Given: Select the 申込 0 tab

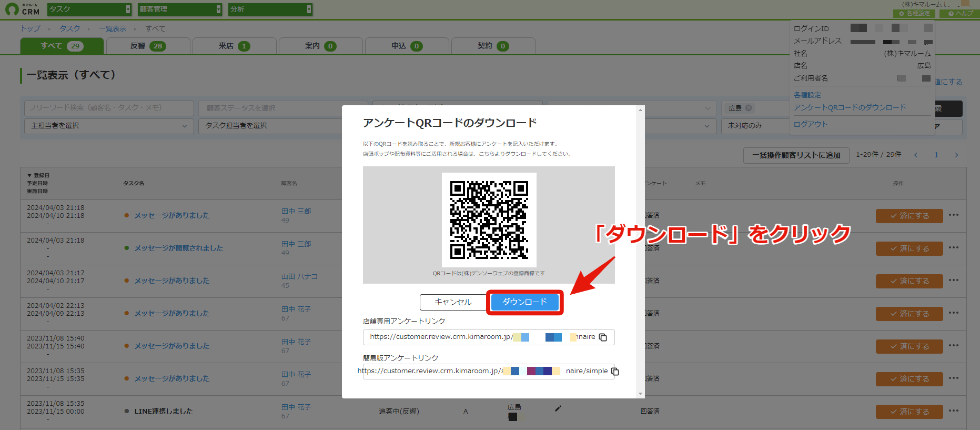Looking at the screenshot, I should pos(407,46).
